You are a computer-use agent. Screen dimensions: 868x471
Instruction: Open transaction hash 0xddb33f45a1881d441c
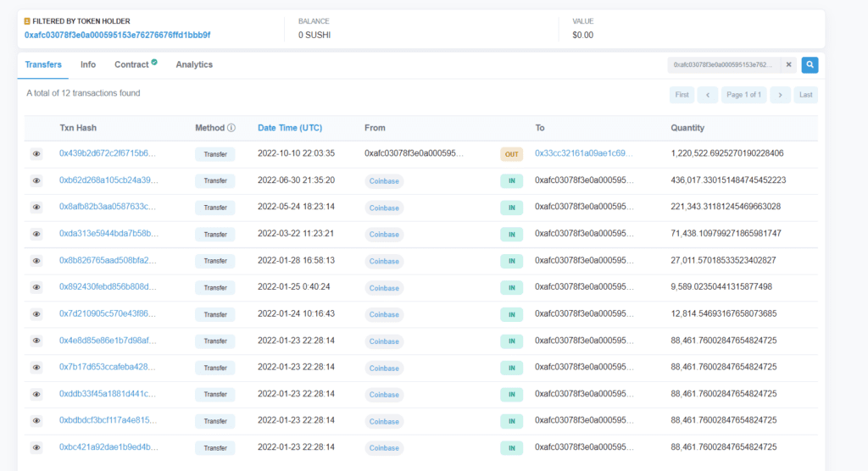108,394
